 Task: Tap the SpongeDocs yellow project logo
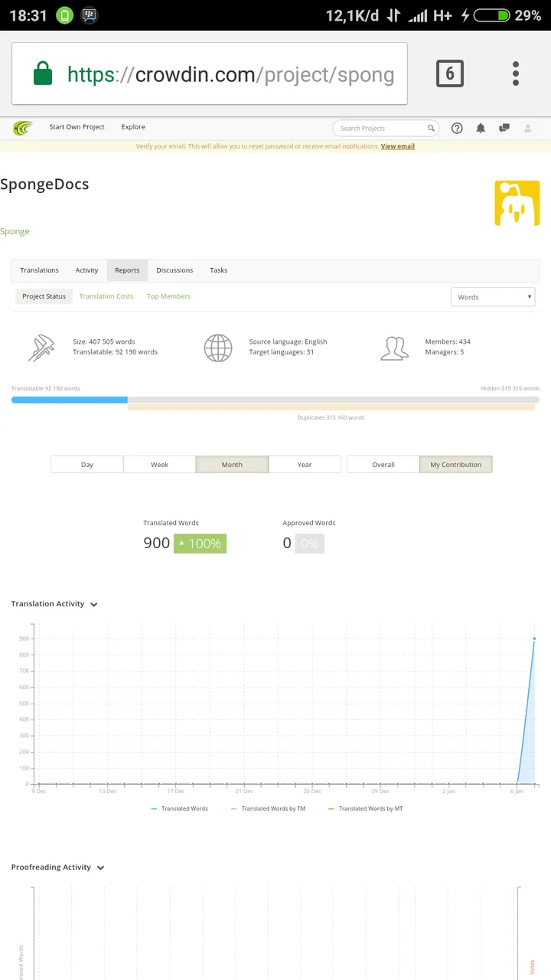(x=517, y=203)
